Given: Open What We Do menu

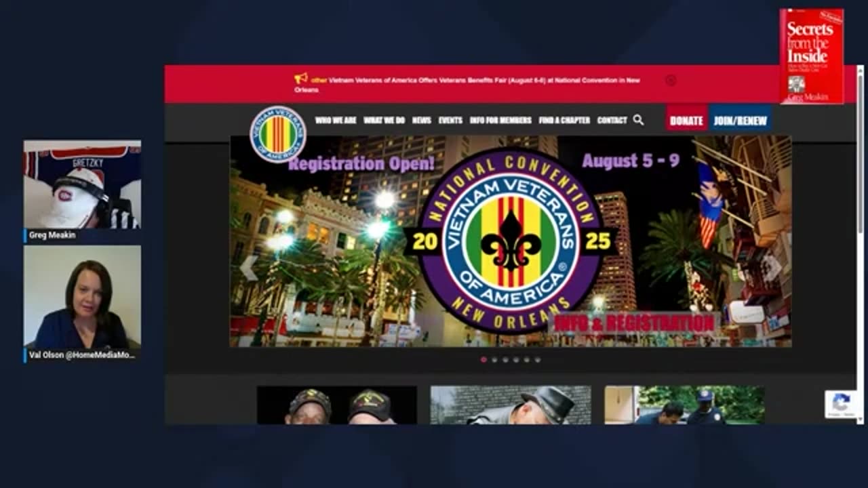Looking at the screenshot, I should pyautogui.click(x=384, y=120).
